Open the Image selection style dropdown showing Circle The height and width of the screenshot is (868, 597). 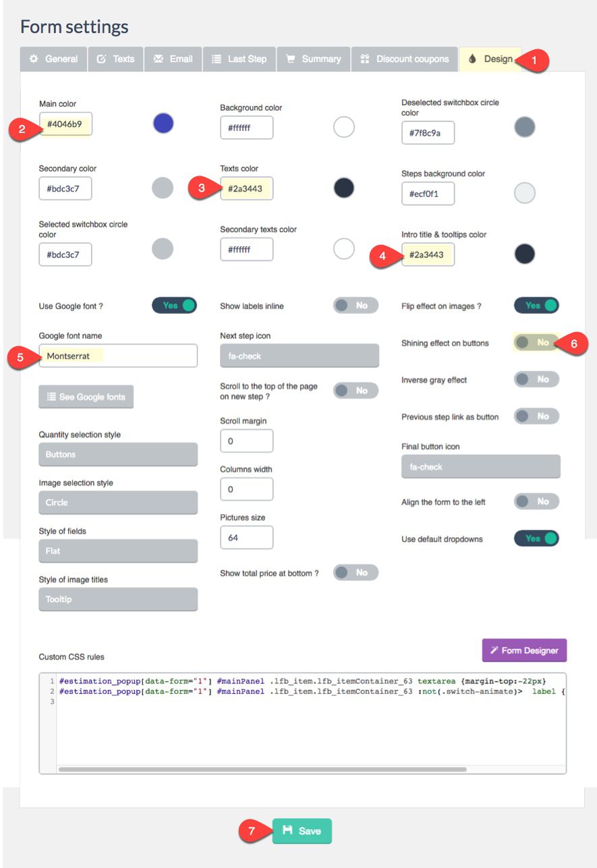[x=118, y=502]
